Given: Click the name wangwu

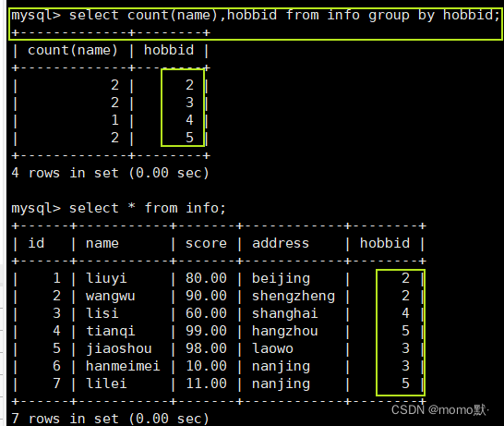Looking at the screenshot, I should (110, 296).
